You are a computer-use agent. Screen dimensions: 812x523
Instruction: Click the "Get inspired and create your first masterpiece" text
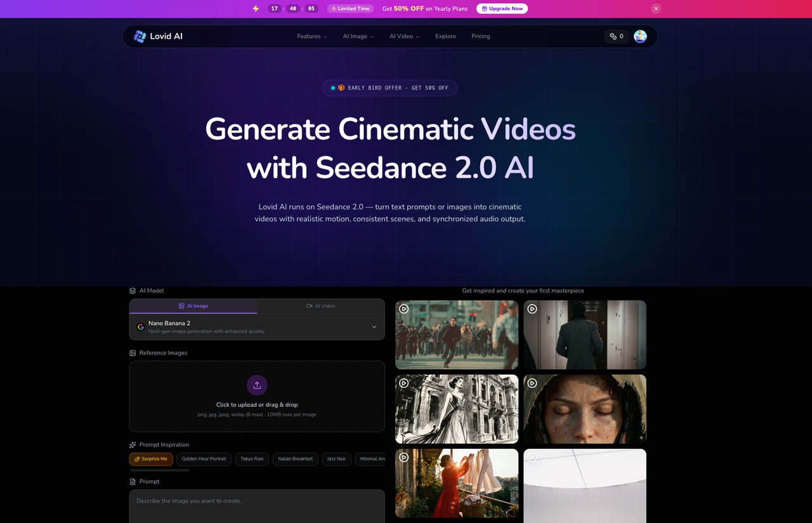523,291
